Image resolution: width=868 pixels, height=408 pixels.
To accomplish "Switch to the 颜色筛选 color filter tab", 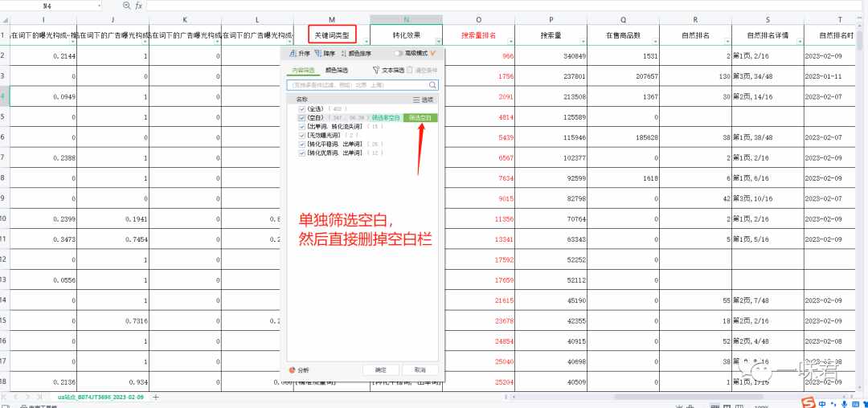I will click(337, 70).
